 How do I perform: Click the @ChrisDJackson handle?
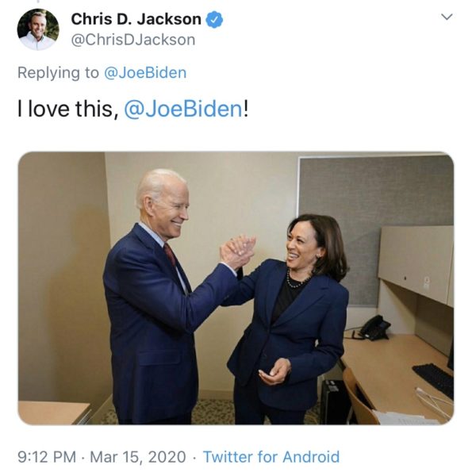tap(133, 40)
